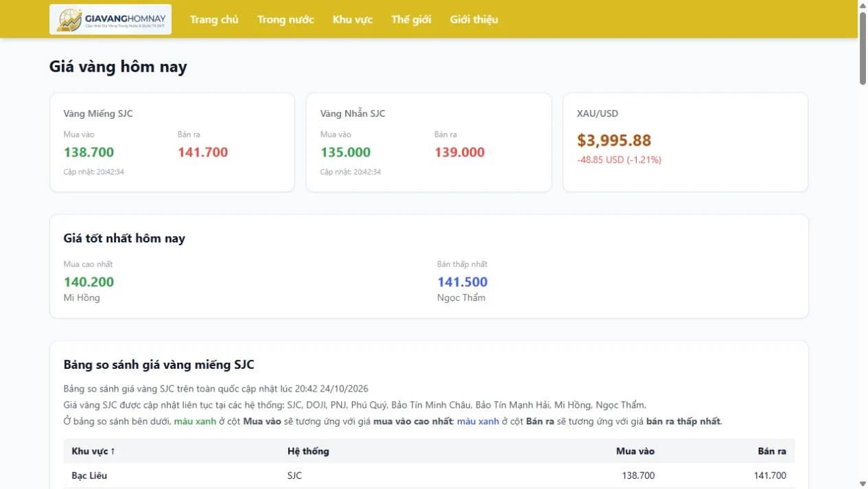
Task: Click the Giá tốt nhất hôm nay heading
Action: pos(124,238)
